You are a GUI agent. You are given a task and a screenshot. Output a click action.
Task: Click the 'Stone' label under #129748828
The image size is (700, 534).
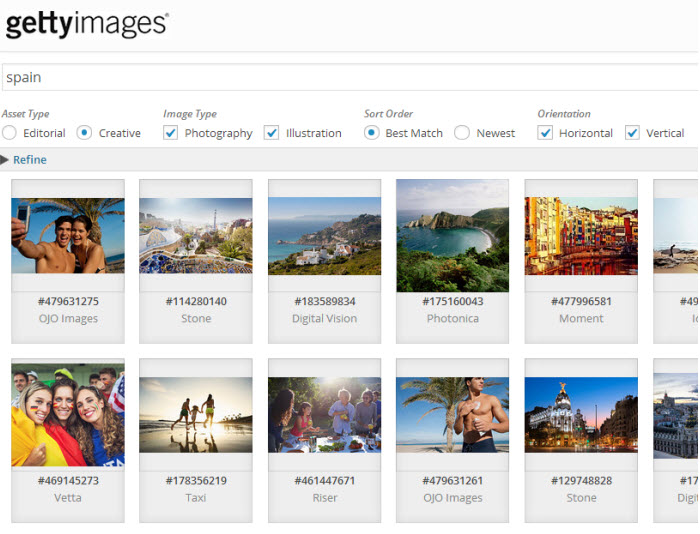pyautogui.click(x=581, y=498)
